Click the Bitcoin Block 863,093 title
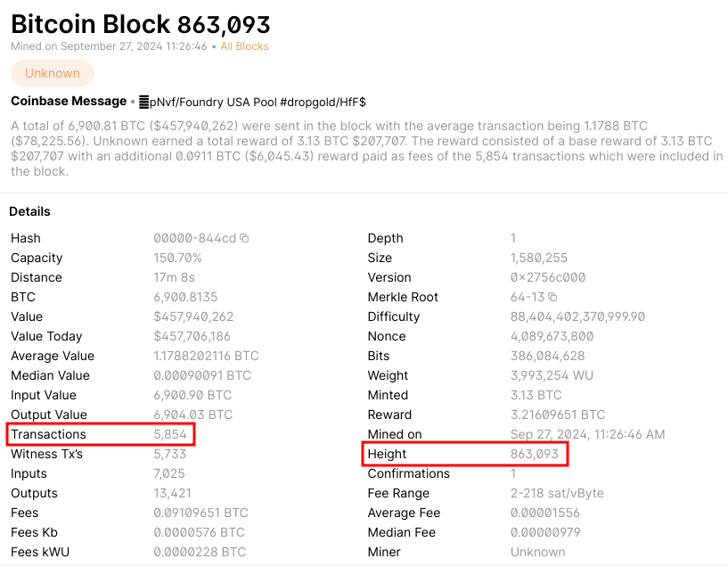Viewport: 728px width, 567px height. [140, 24]
